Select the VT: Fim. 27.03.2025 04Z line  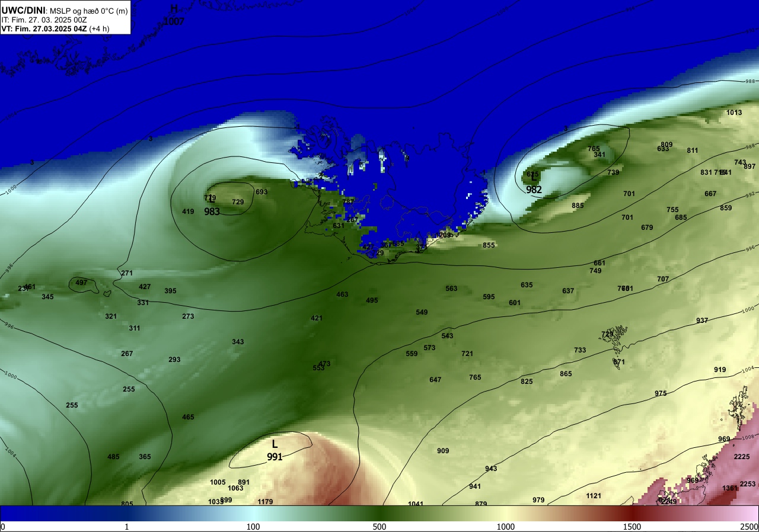pyautogui.click(x=55, y=28)
